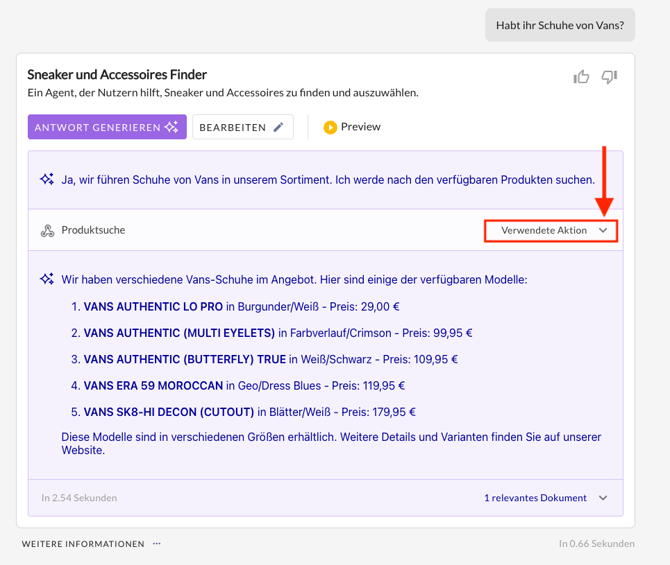
Task: Expand the chevron beside 1 relevantes Dokument
Action: 603,498
